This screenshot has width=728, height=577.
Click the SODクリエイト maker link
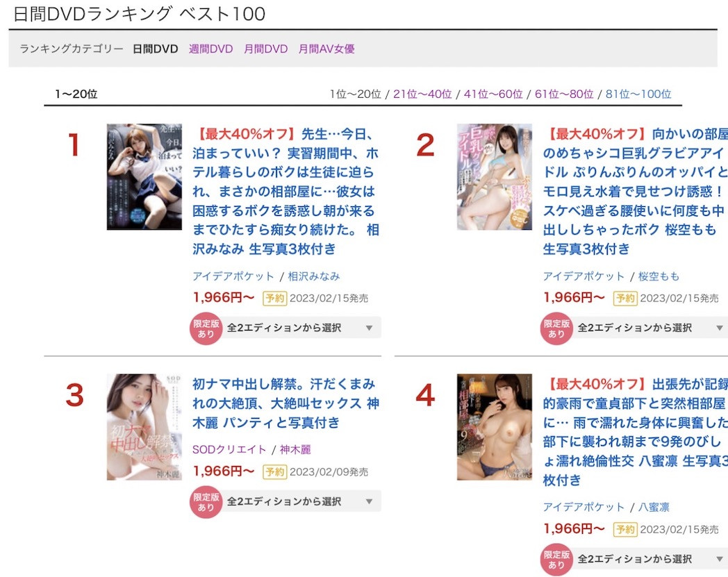(229, 450)
